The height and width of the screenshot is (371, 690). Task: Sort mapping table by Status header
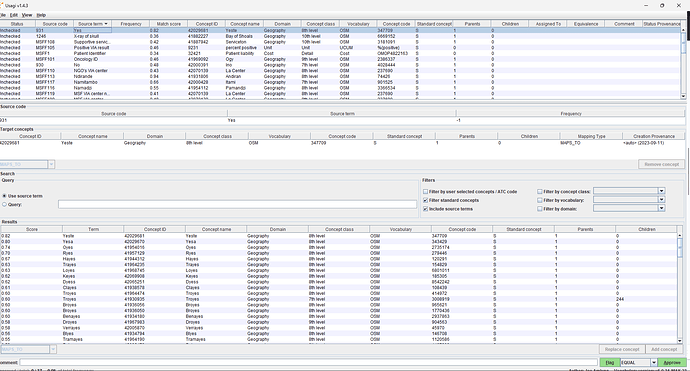pyautogui.click(x=17, y=24)
